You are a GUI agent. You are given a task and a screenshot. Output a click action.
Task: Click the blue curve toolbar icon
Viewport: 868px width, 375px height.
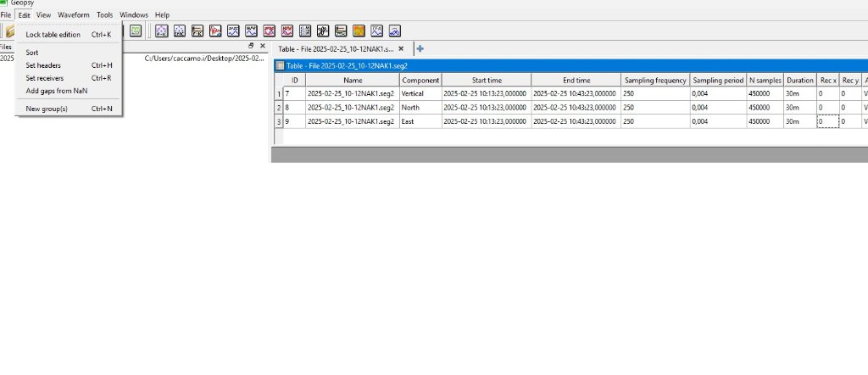pos(394,31)
